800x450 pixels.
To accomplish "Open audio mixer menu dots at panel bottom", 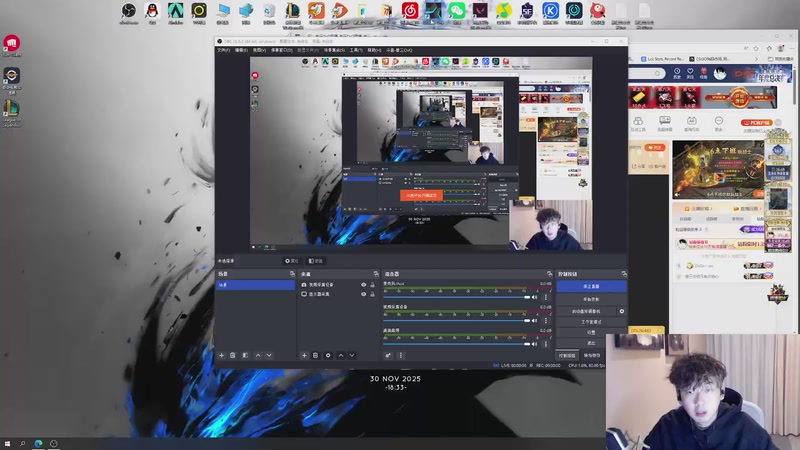I will point(401,355).
